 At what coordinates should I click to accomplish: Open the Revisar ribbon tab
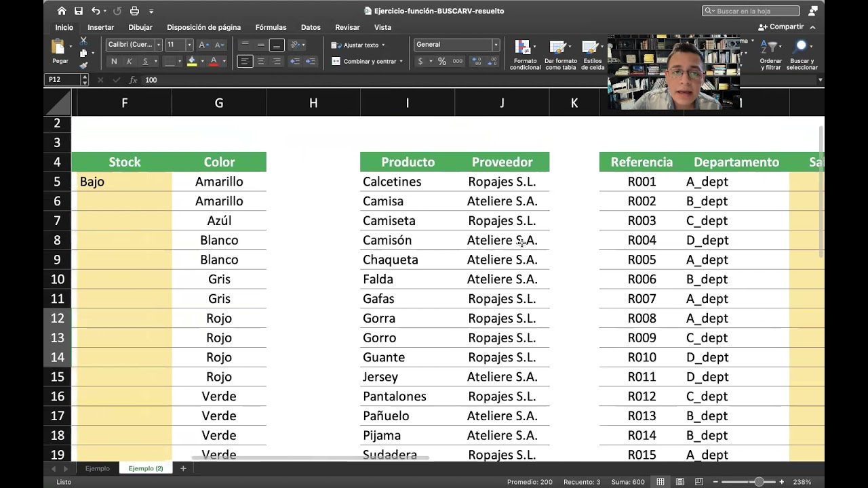coord(347,27)
